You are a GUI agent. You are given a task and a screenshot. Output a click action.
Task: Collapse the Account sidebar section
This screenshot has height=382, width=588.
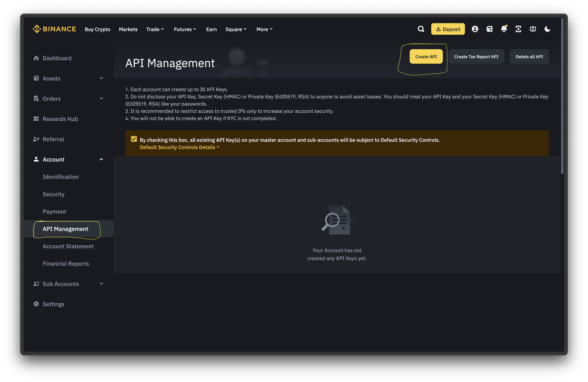(101, 159)
